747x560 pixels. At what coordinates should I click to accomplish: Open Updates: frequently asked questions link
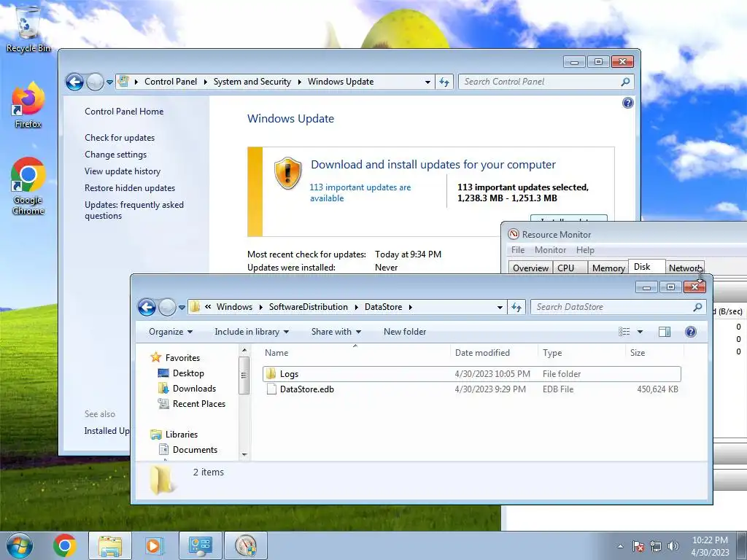(x=134, y=210)
